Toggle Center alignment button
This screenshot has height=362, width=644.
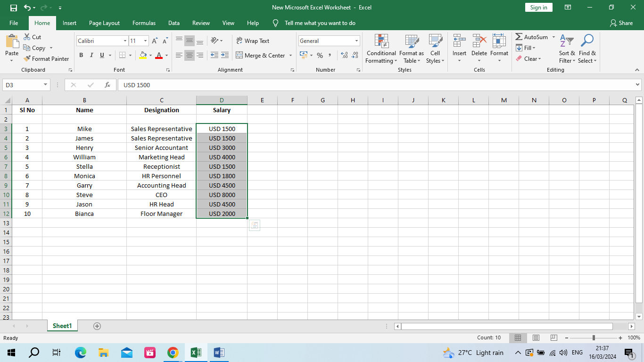click(190, 55)
